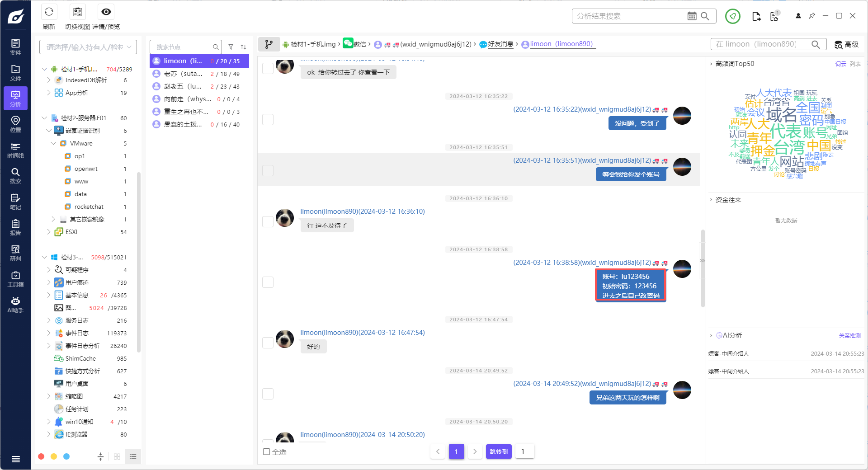Screen dimensions: 868x470
Task: Click the 跳转到 jump button
Action: pos(499,451)
